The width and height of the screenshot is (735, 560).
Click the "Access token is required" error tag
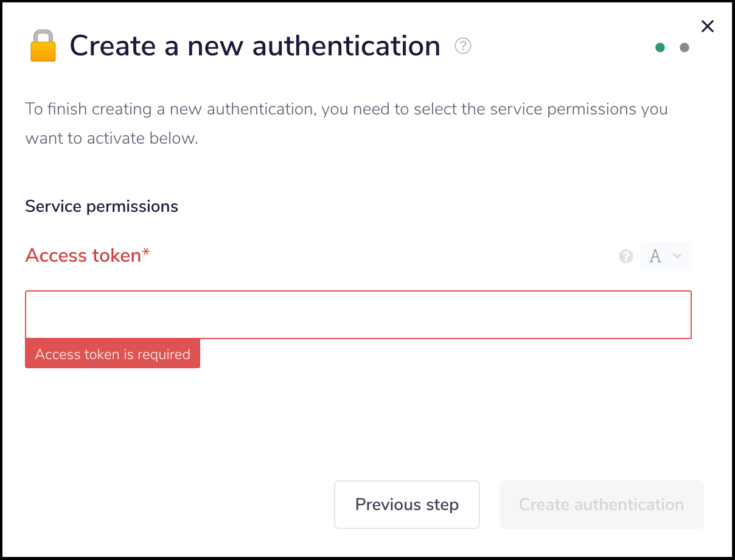click(x=113, y=354)
